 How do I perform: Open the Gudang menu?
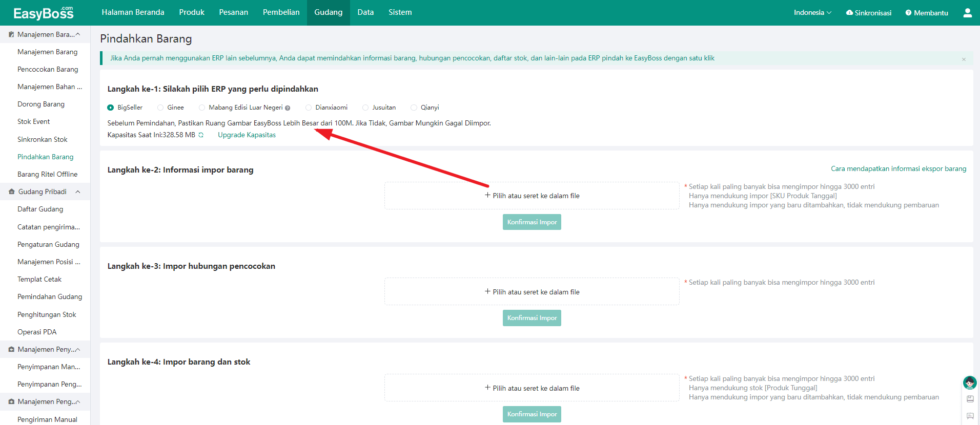[328, 12]
